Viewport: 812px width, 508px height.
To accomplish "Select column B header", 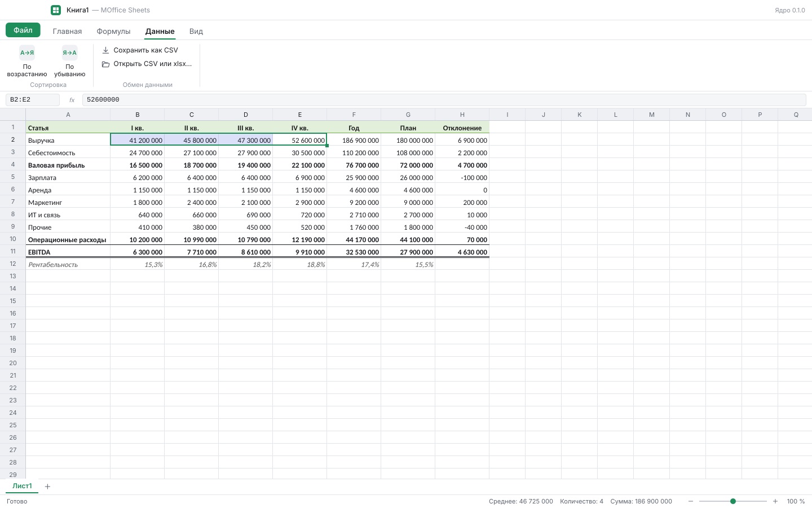I will point(138,115).
